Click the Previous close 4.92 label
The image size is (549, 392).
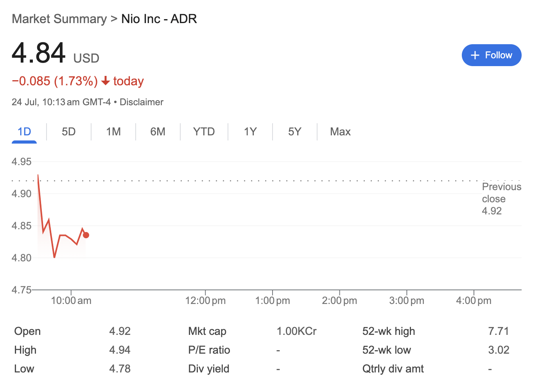click(502, 199)
